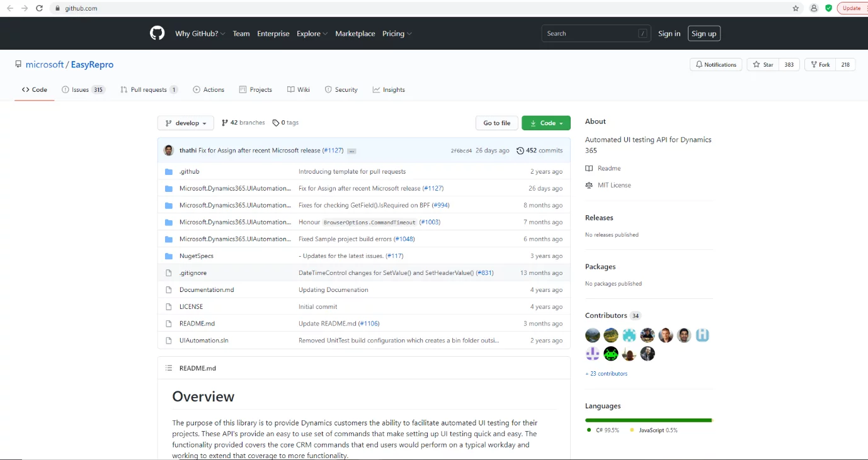Open the green Code download dropdown
This screenshot has height=460, width=868.
(546, 123)
